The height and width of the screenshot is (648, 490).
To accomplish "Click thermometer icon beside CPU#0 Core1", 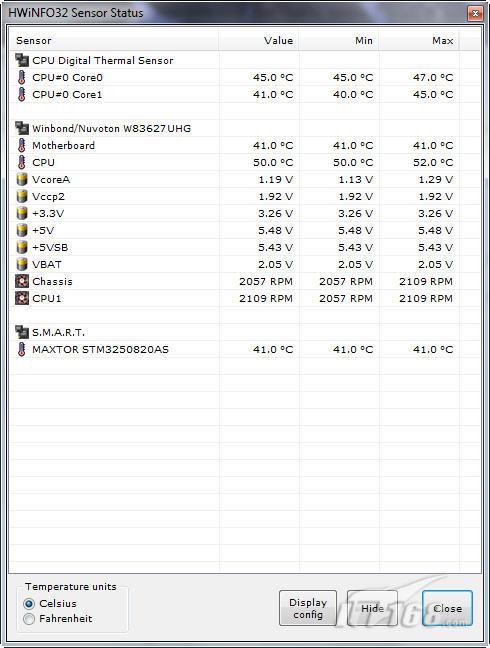I will [x=21, y=94].
